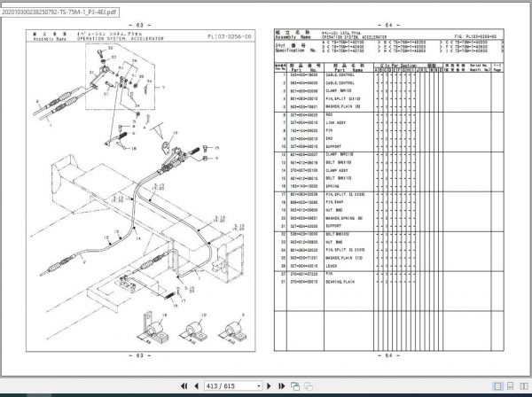Switch to continuous scrolling page view
532x397 pixels.
tap(510, 386)
